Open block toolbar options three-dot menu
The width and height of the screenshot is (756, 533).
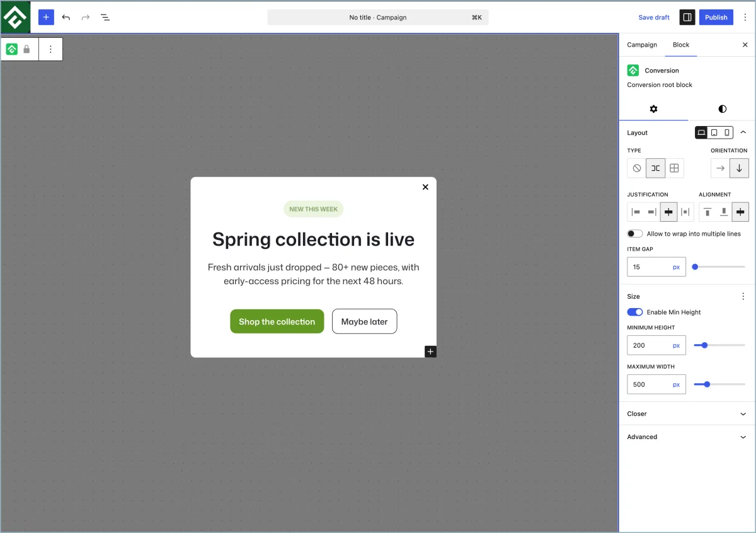coord(51,49)
